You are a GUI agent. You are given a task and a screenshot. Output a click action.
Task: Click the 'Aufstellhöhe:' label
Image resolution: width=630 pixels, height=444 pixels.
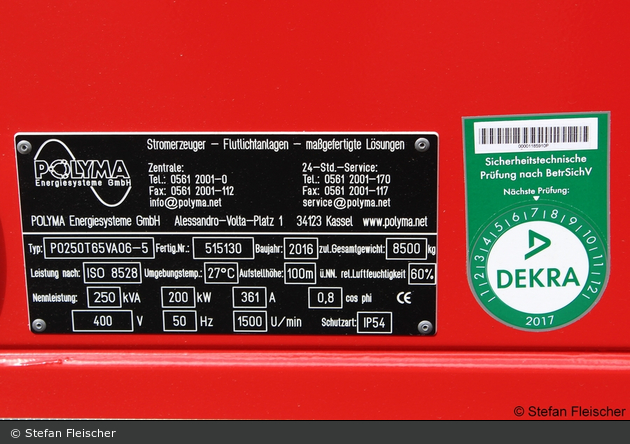[x=261, y=274]
